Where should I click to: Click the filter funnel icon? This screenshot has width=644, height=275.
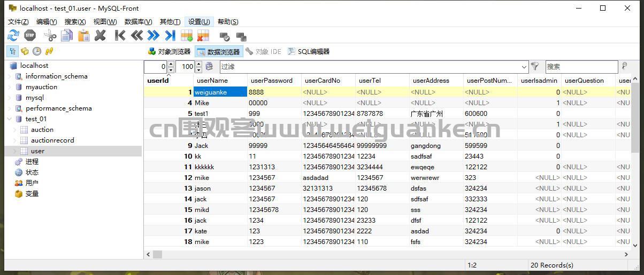pos(535,67)
